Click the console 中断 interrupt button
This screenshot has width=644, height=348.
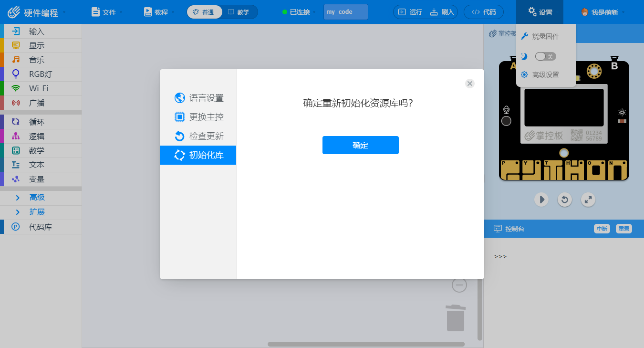tap(602, 229)
